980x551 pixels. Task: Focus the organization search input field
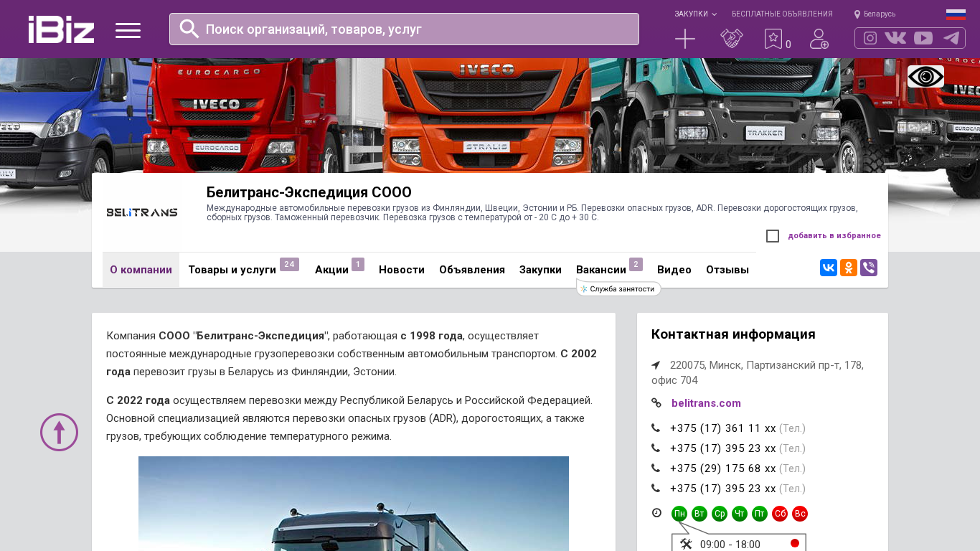pos(404,29)
